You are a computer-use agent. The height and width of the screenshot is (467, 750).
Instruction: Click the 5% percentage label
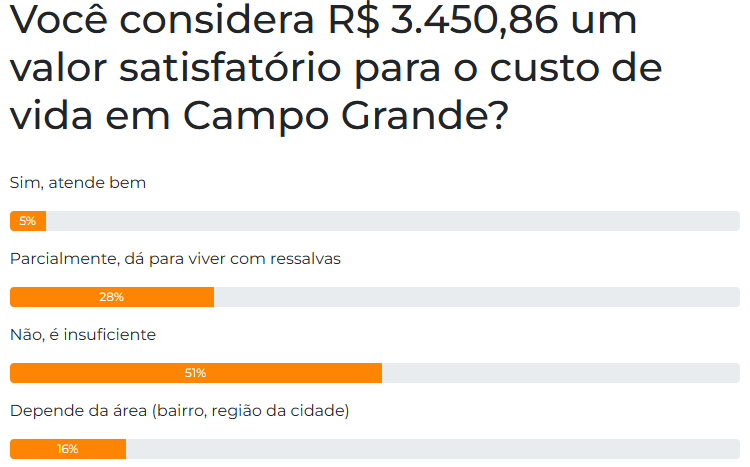click(x=27, y=221)
